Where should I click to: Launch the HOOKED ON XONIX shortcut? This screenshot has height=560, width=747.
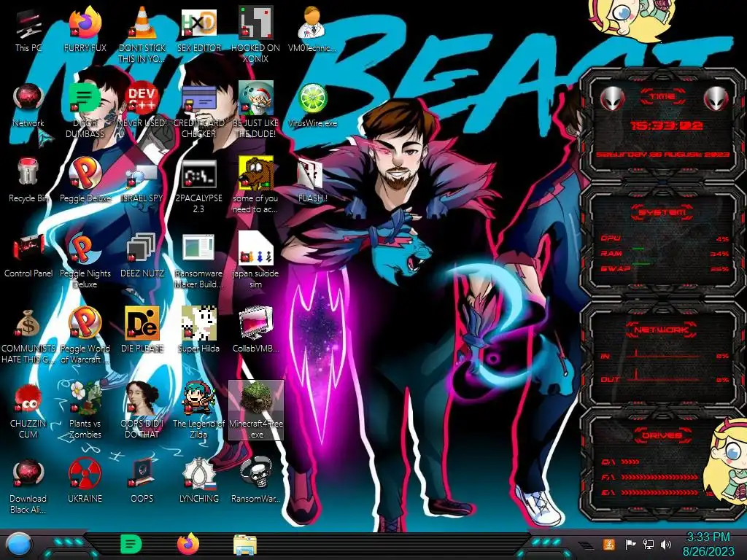click(255, 34)
